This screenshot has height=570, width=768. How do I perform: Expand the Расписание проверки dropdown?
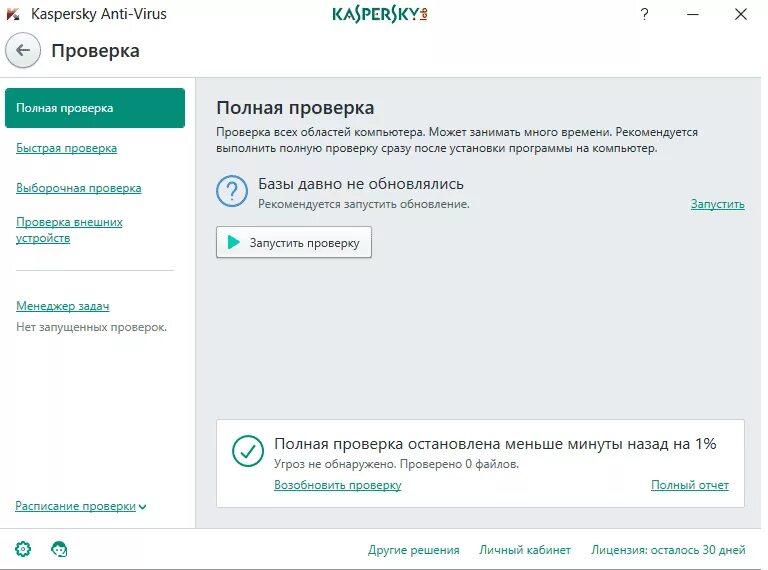tap(81, 506)
